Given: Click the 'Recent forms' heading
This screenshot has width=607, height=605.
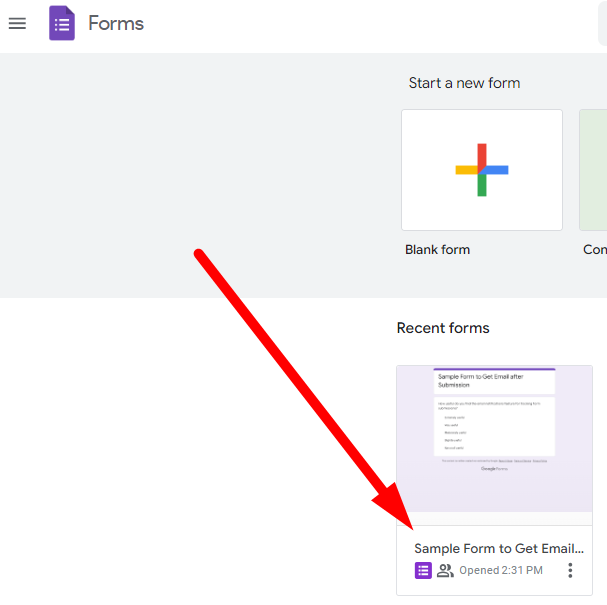Looking at the screenshot, I should 443,328.
